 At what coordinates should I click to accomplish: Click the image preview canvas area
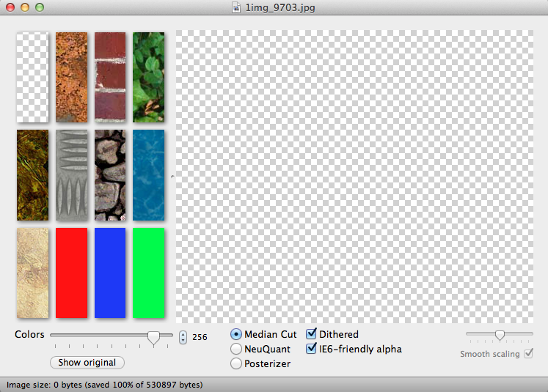pos(354,177)
